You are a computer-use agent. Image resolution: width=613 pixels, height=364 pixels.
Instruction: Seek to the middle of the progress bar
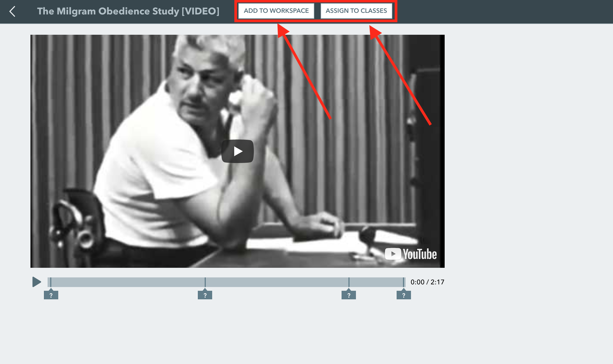pyautogui.click(x=227, y=282)
